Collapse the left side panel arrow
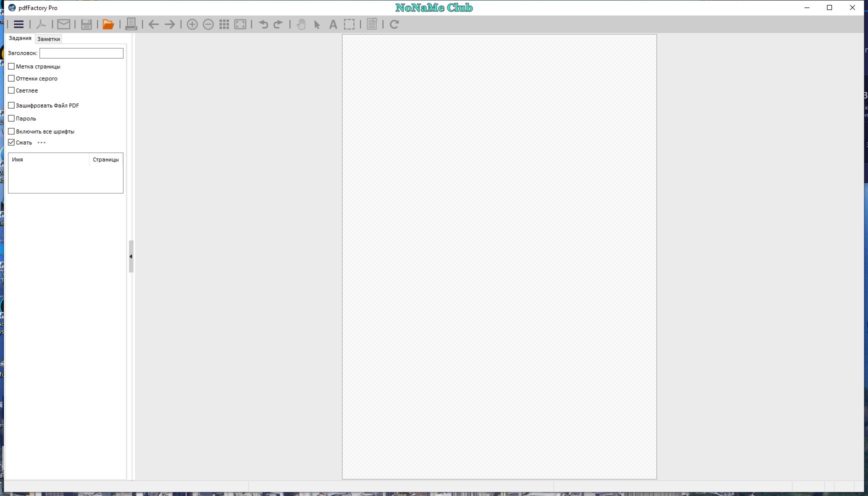The height and width of the screenshot is (496, 868). click(131, 256)
